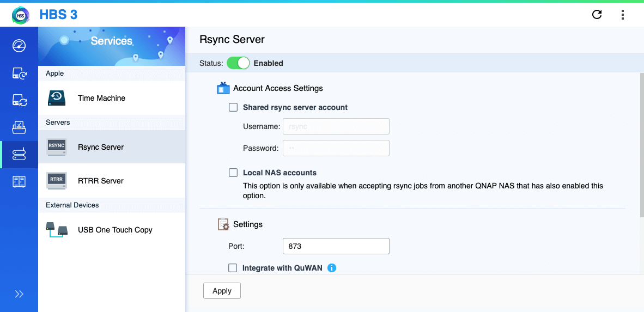The width and height of the screenshot is (644, 312).
Task: Click the Apply button
Action: 222,291
